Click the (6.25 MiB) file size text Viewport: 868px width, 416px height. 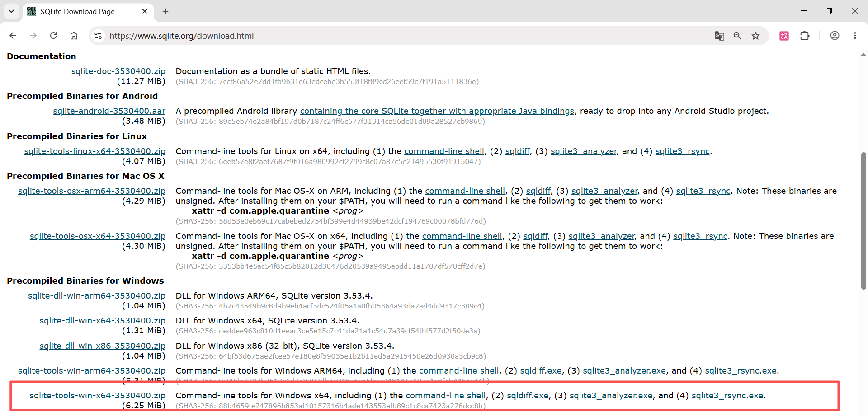click(144, 405)
